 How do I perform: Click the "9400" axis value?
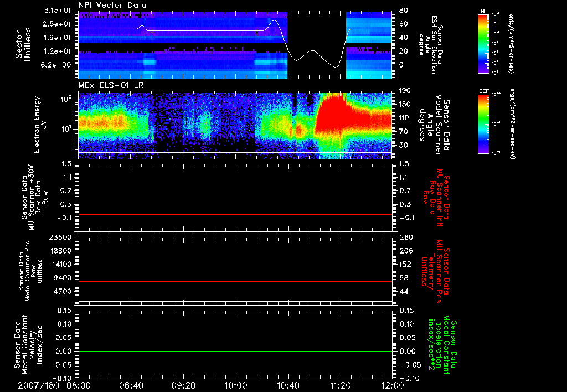pyautogui.click(x=63, y=278)
